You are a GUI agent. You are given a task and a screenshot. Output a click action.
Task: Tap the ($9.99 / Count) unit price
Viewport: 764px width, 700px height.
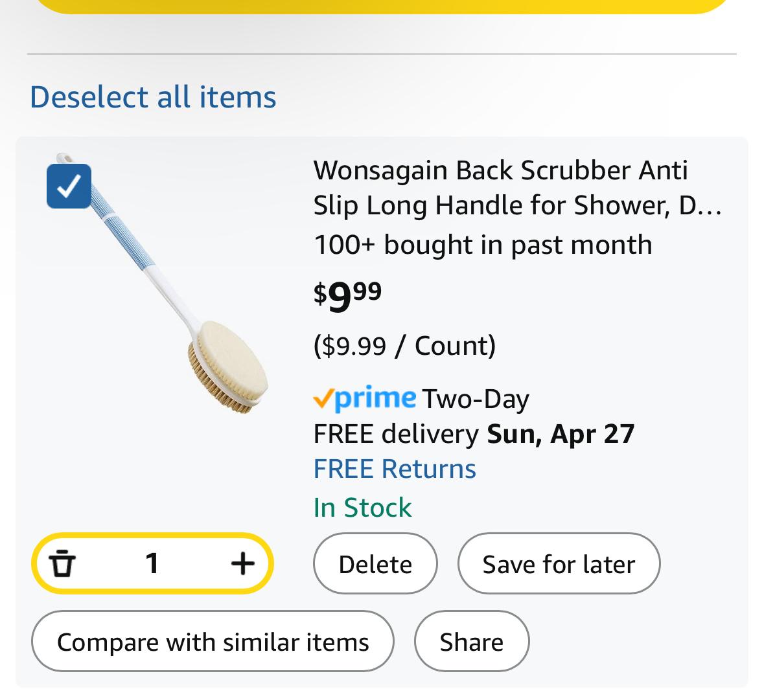coord(404,346)
